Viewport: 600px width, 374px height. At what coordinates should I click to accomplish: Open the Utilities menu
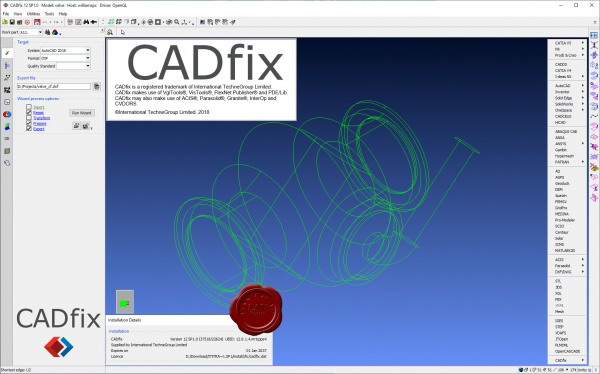(33, 14)
